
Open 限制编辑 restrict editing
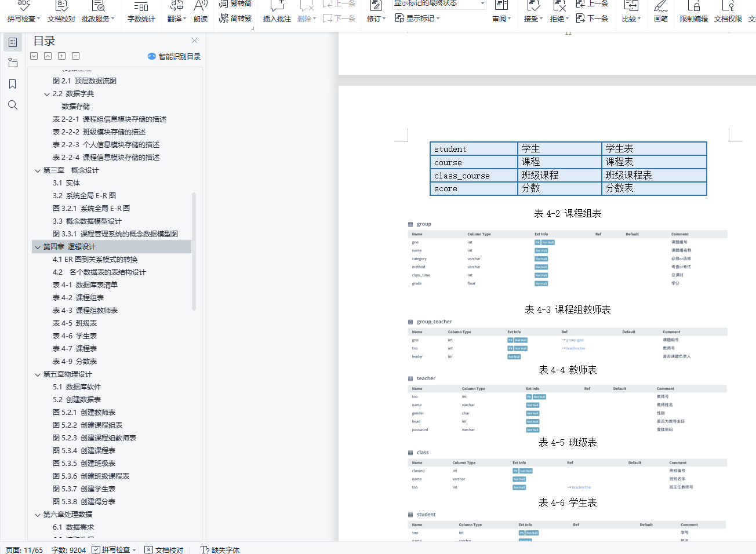tap(694, 12)
